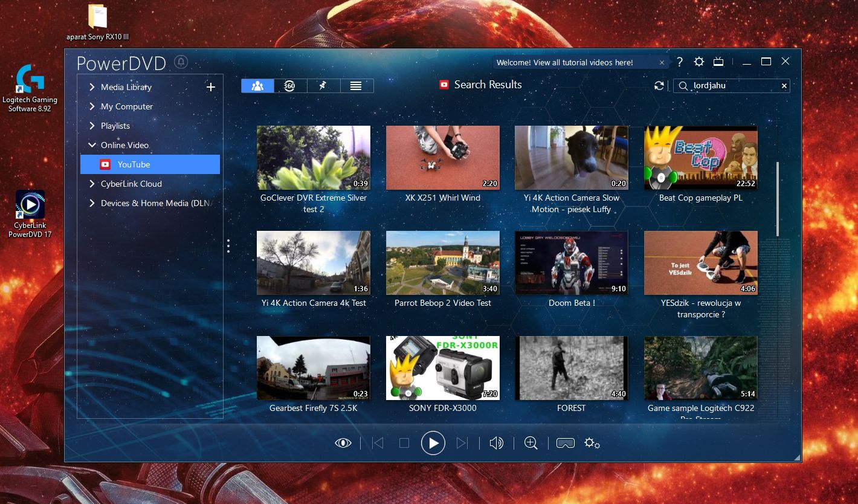
Task: Start playback with the play button
Action: (433, 443)
